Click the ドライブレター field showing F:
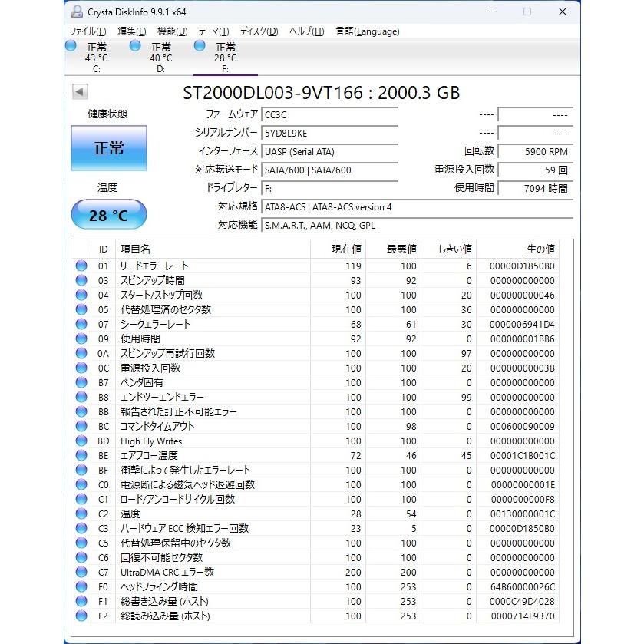The height and width of the screenshot is (644, 644). pos(330,189)
